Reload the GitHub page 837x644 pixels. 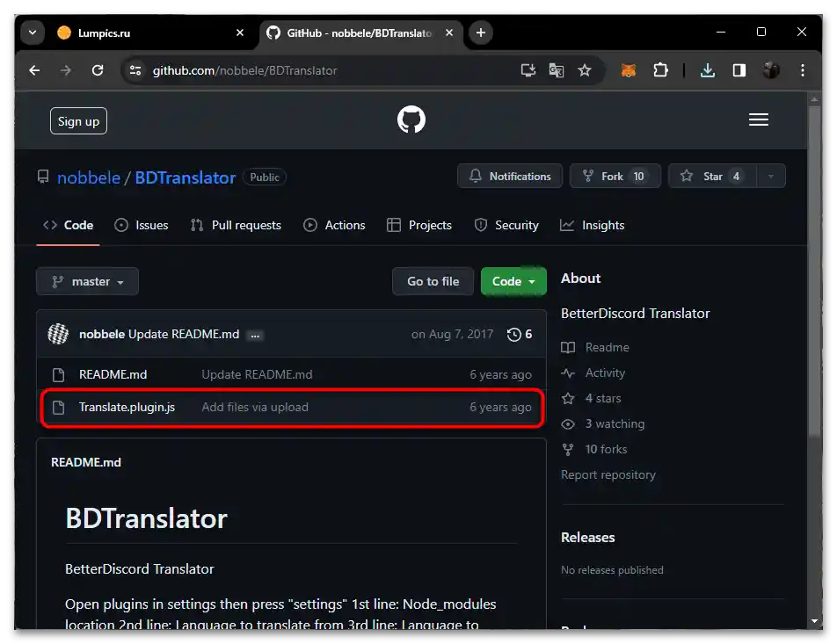[x=98, y=70]
